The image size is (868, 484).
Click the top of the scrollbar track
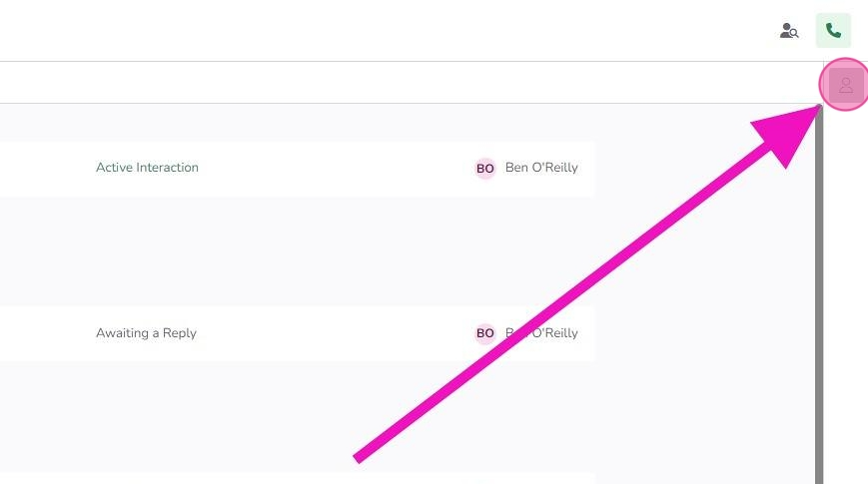(819, 111)
